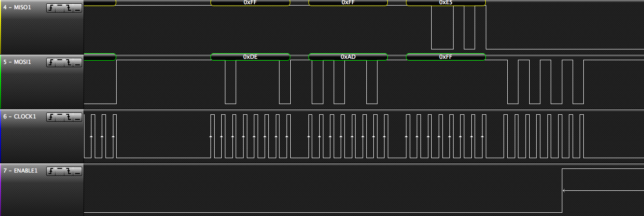Select the '7 - ENABLE1' channel label
644x216 pixels.
pos(21,170)
